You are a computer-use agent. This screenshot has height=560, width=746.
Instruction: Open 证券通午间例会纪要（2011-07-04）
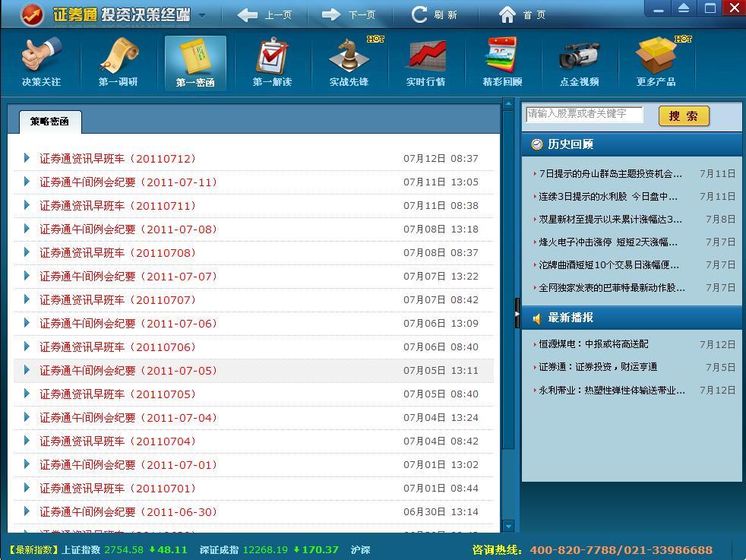pos(128,418)
